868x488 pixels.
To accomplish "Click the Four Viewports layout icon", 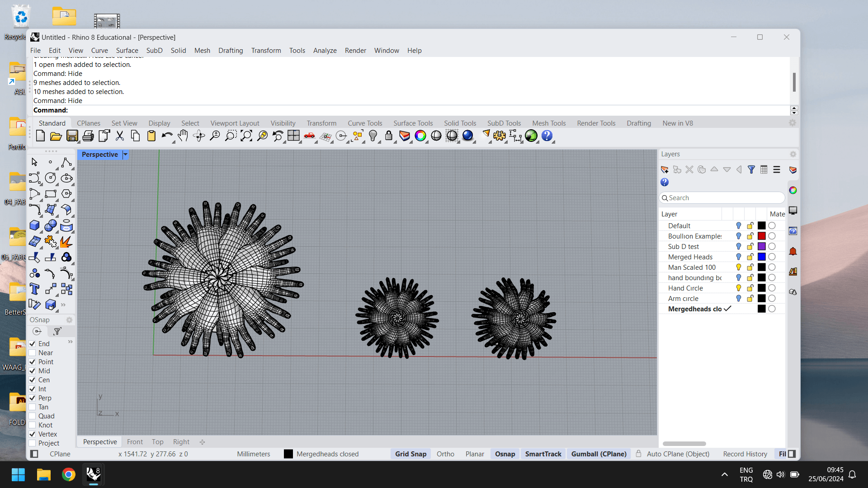I will pos(293,136).
